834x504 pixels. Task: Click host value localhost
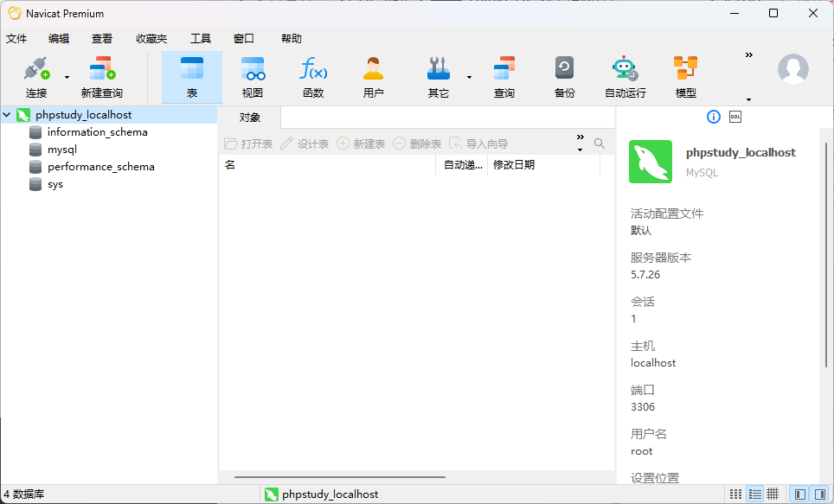click(x=653, y=362)
